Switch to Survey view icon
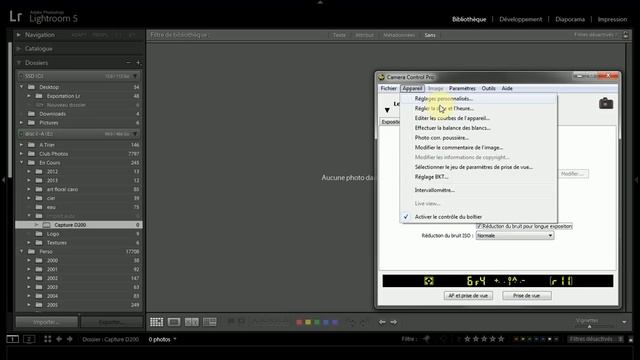640x360 pixels. point(210,322)
